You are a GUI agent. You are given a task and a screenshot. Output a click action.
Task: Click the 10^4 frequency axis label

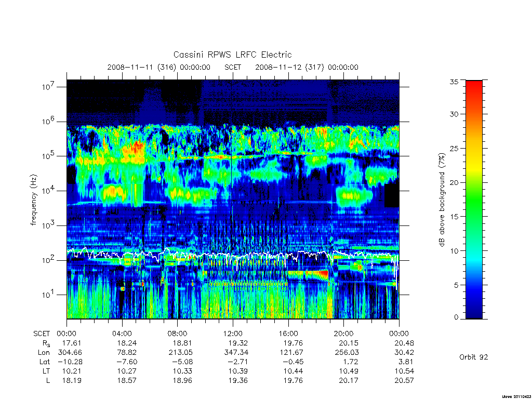[x=48, y=191]
